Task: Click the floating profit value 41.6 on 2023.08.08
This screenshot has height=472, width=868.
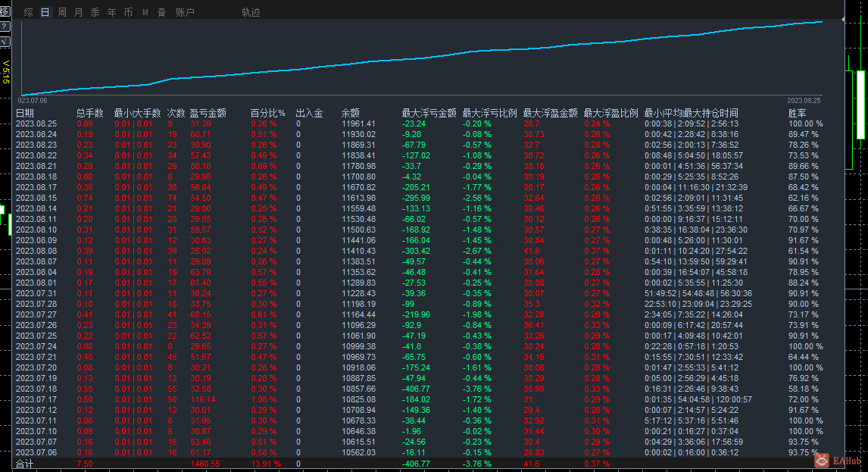Action: pyautogui.click(x=532, y=251)
